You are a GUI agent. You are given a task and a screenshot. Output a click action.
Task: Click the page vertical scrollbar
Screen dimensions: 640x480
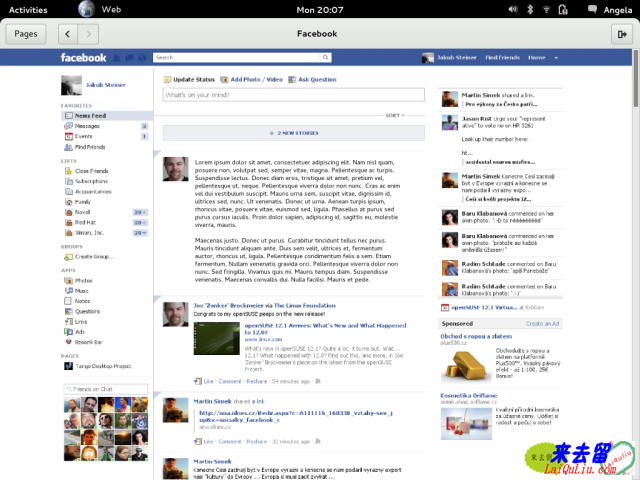[x=636, y=78]
